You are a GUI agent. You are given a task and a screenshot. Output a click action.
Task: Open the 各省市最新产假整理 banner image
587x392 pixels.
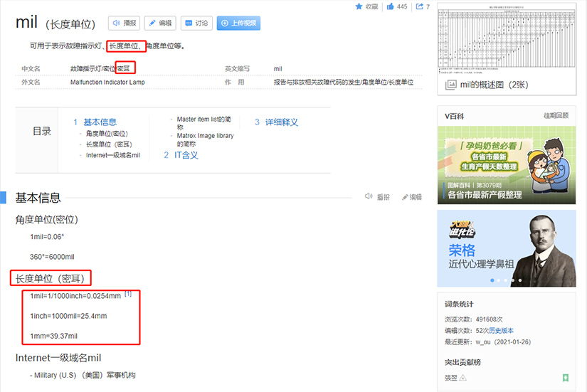coord(507,165)
